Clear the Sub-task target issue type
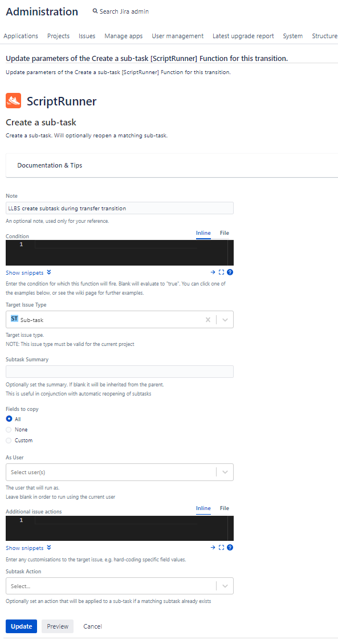 [x=208, y=320]
